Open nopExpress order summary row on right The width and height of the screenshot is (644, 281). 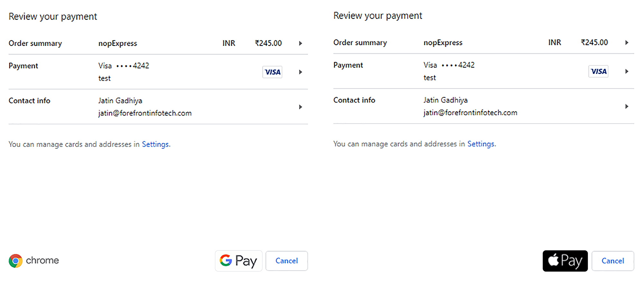click(484, 43)
